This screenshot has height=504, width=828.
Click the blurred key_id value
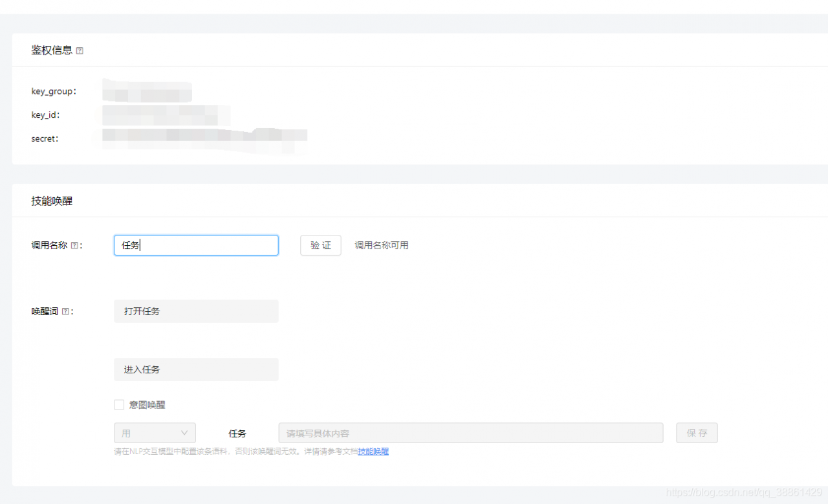[166, 115]
